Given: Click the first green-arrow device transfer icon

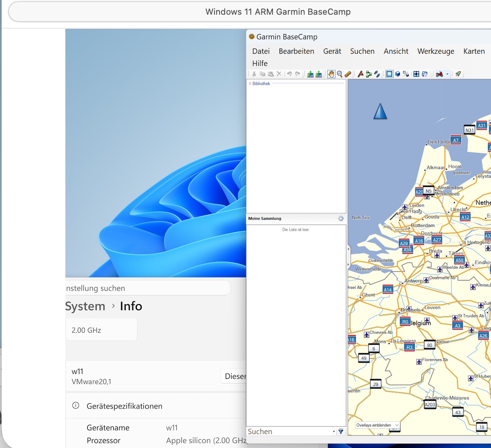Looking at the screenshot, I should [310, 74].
